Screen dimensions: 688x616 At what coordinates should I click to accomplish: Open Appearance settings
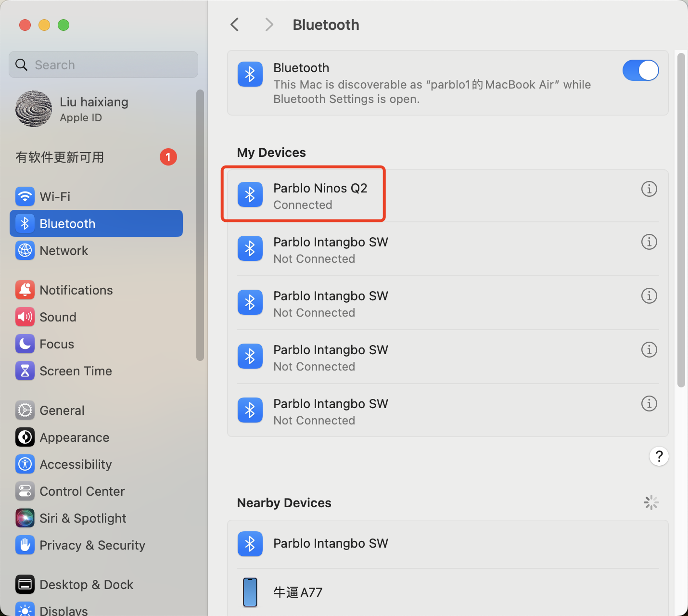96,437
